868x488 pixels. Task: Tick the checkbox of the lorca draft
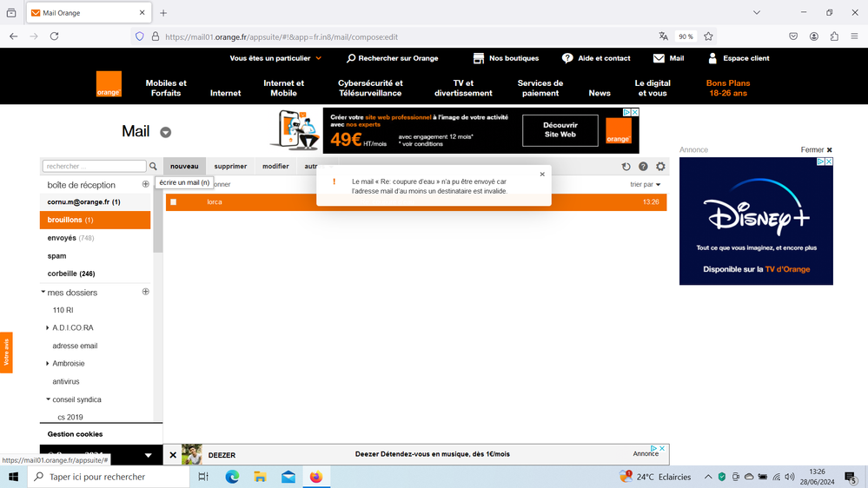(x=173, y=202)
